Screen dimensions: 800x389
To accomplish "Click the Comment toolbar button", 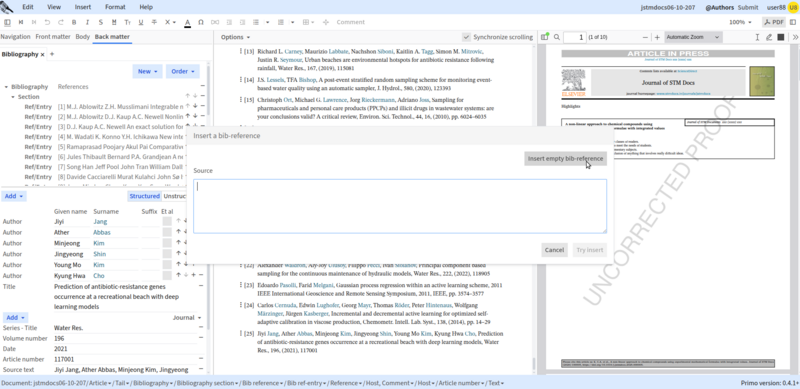I will pos(351,22).
